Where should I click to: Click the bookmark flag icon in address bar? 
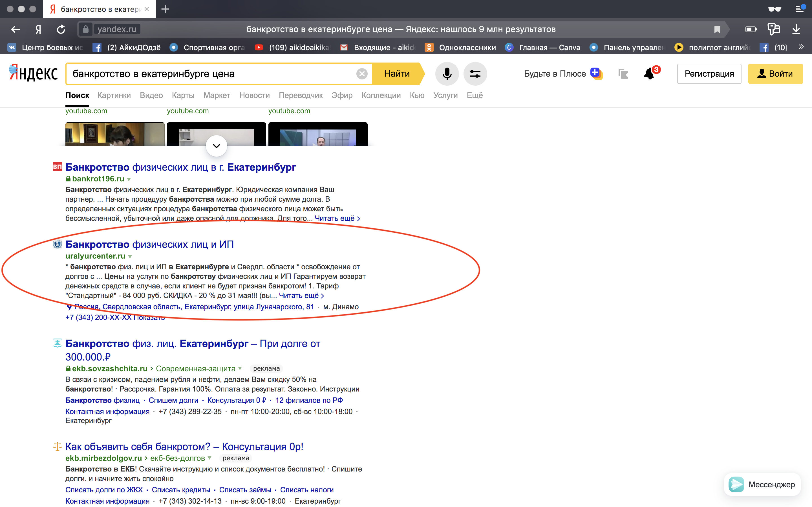(x=717, y=30)
